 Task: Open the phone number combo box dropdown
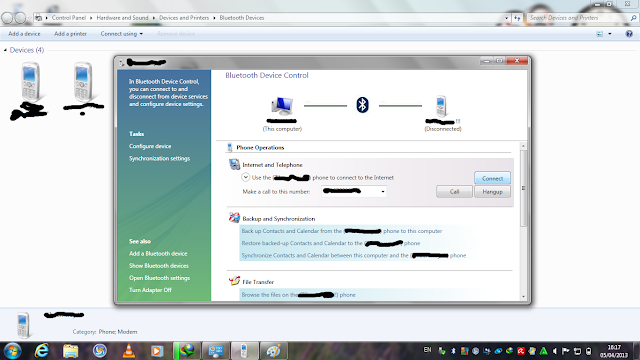pos(383,191)
